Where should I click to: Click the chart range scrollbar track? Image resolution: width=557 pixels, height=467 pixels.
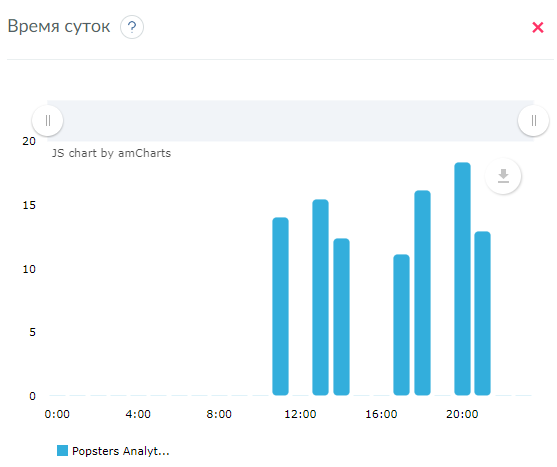pos(291,121)
